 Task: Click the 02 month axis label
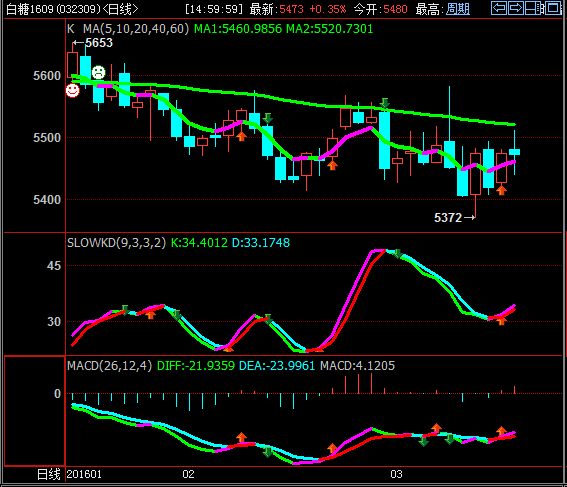(x=188, y=474)
